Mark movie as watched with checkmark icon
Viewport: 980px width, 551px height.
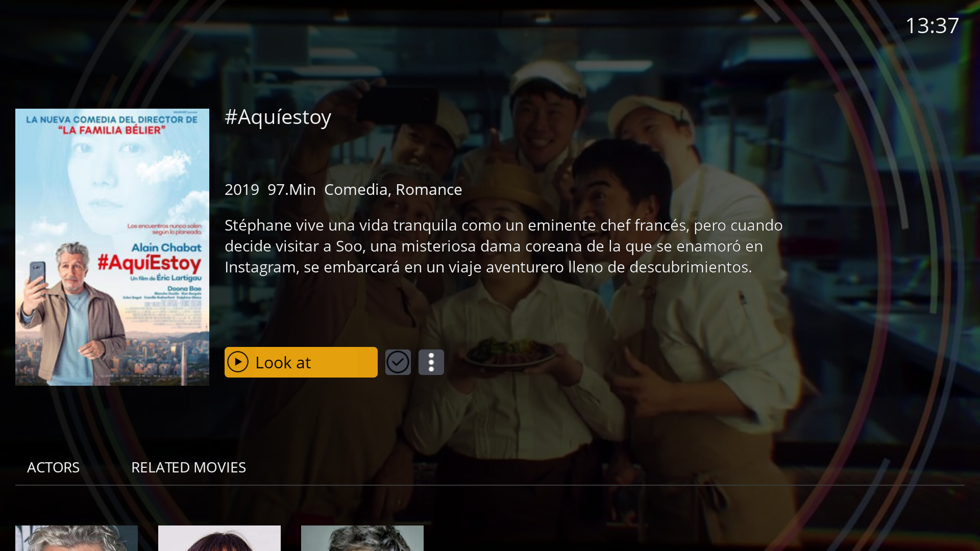[x=398, y=362]
